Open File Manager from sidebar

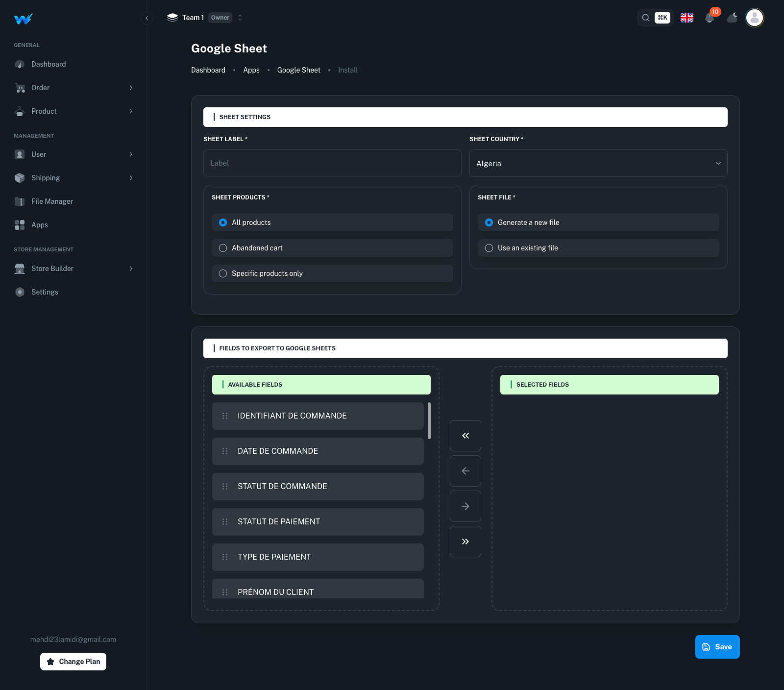[x=52, y=201]
